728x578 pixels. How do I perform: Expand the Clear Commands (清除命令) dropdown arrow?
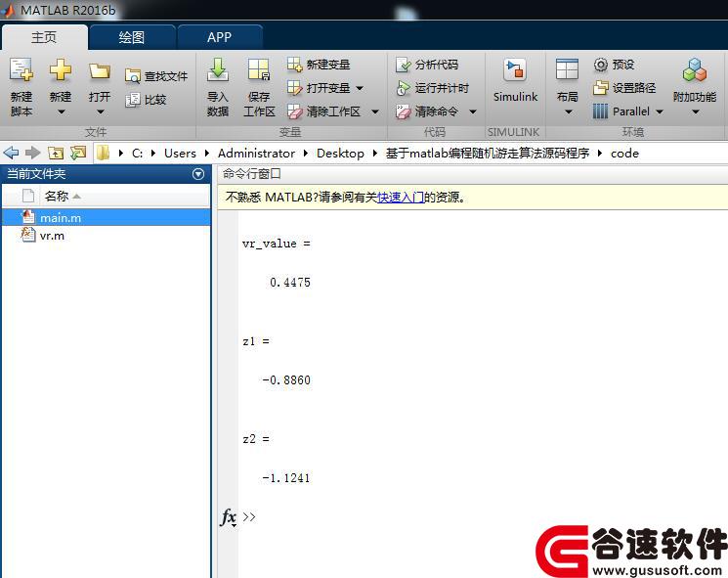coord(473,111)
